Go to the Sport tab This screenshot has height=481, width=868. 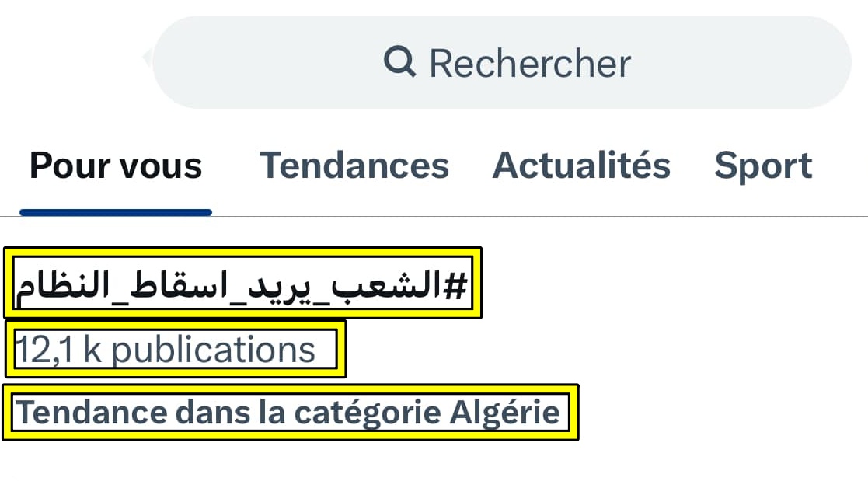point(763,166)
